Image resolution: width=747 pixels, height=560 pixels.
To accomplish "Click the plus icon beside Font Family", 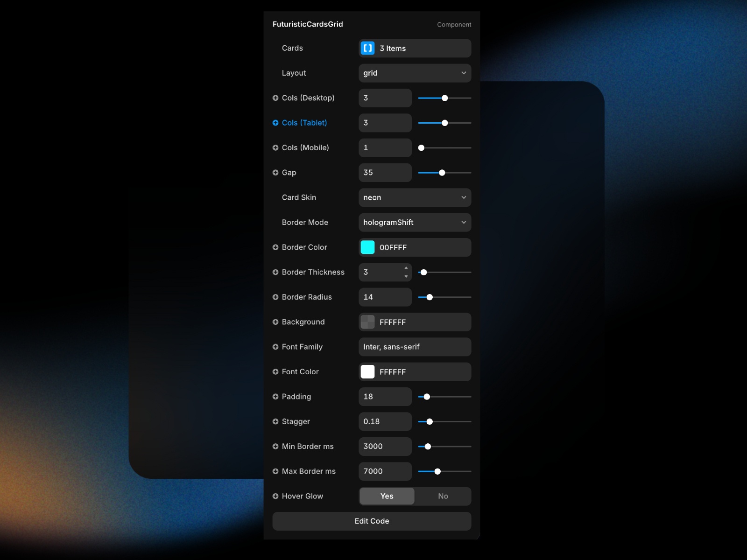I will 275,347.
